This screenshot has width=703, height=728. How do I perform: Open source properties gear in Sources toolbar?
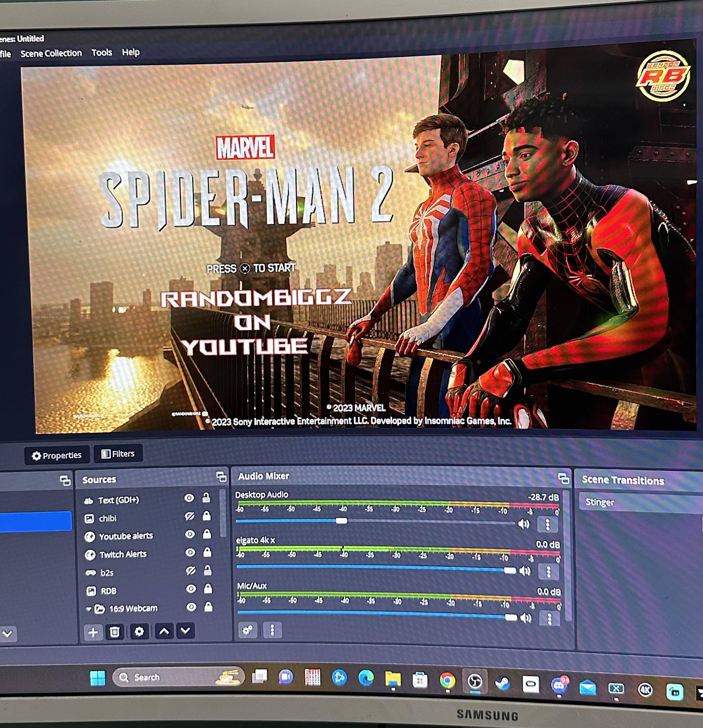coord(139,631)
